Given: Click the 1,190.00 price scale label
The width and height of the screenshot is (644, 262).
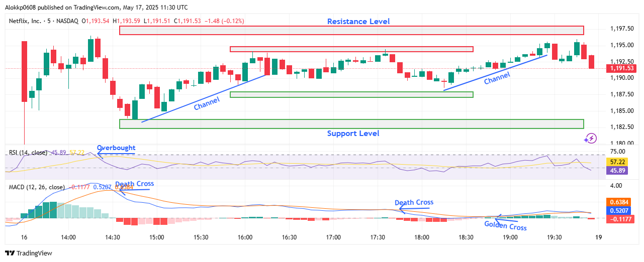Looking at the screenshot, I should [x=622, y=78].
